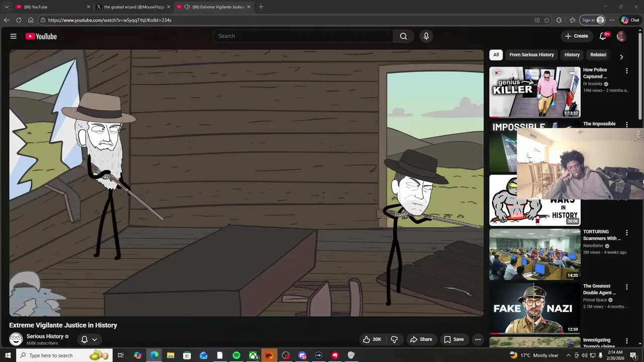
Task: Open the Serious History channel name link
Action: click(45, 336)
